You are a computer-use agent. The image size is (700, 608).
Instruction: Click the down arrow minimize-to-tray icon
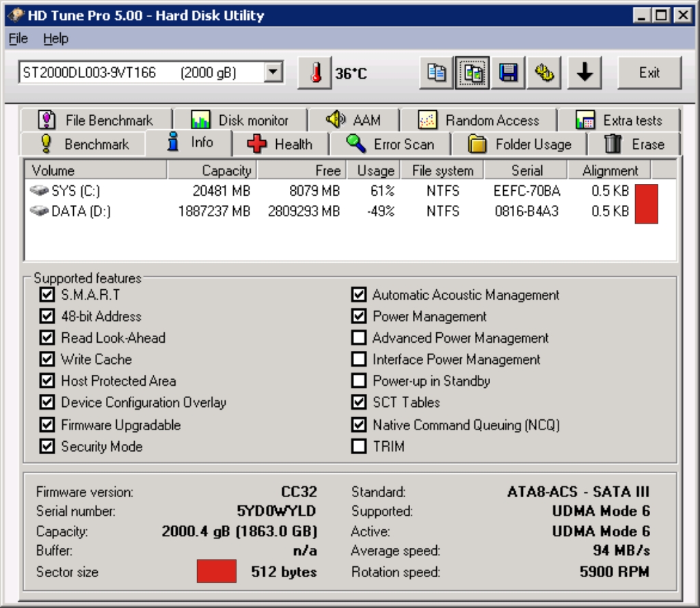(x=584, y=72)
